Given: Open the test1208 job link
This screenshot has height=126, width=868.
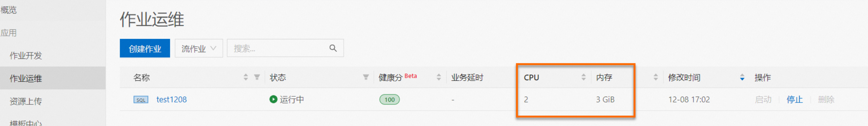Looking at the screenshot, I should coord(171,100).
